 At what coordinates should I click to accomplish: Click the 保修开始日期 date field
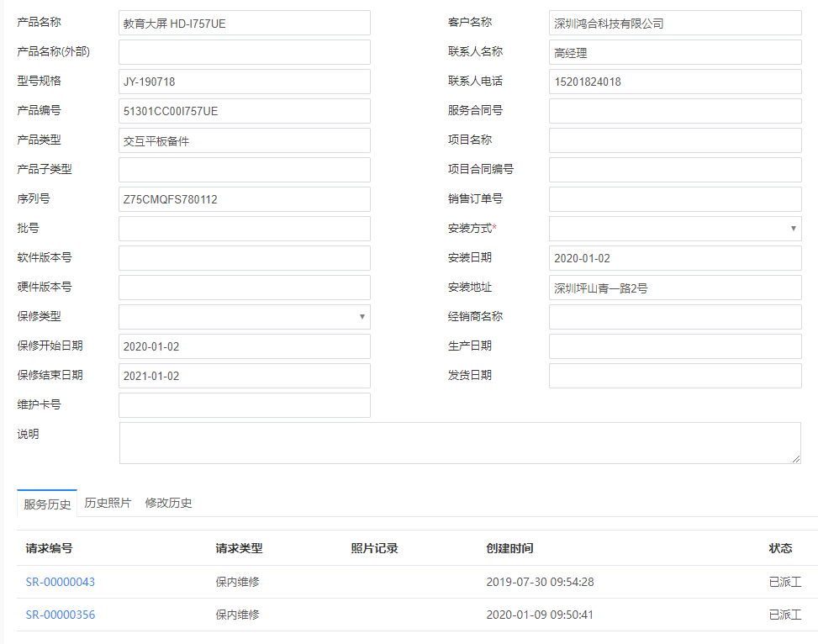244,346
